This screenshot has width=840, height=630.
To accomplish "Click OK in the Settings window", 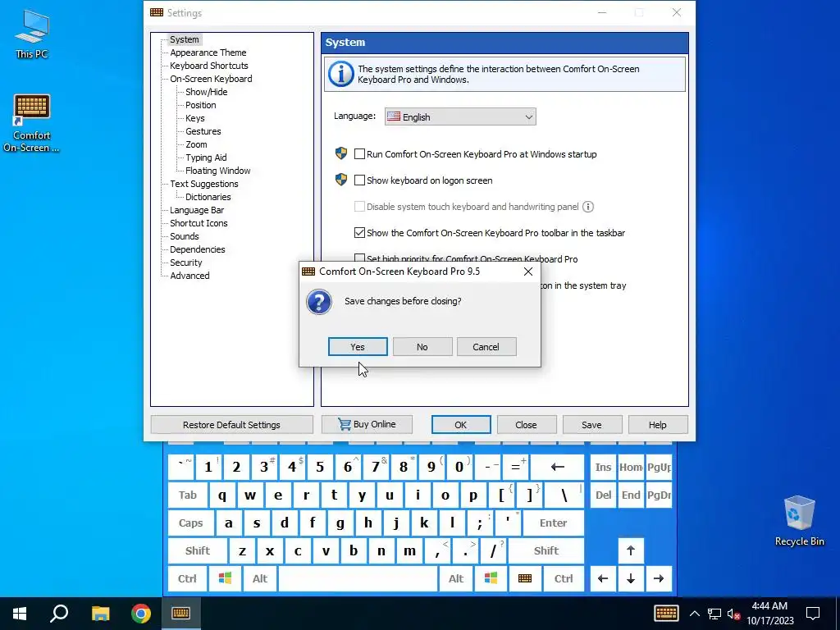I will 461,425.
